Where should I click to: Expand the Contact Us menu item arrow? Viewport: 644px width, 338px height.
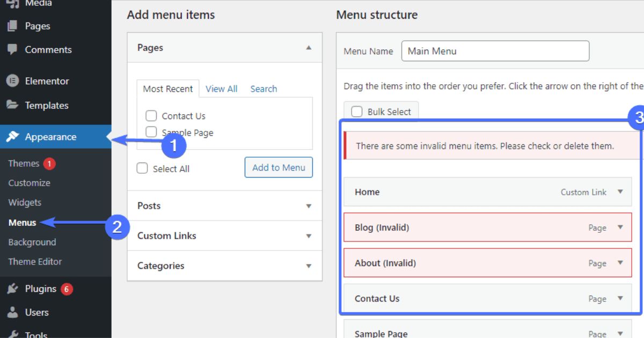pos(620,298)
